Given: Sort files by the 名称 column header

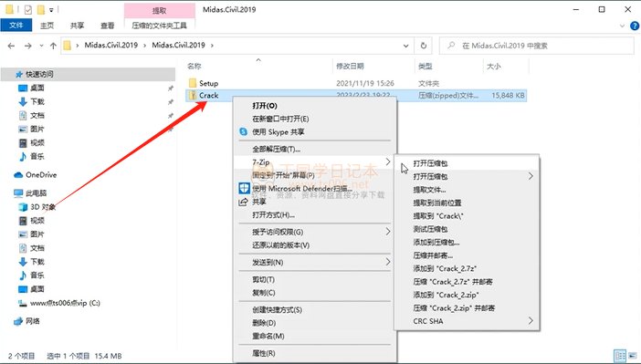Looking at the screenshot, I should click(x=194, y=67).
